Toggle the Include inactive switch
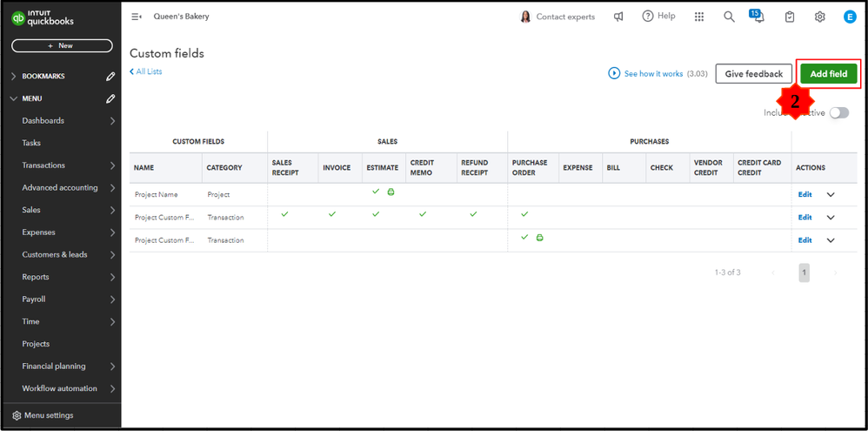The width and height of the screenshot is (868, 431). [x=838, y=113]
